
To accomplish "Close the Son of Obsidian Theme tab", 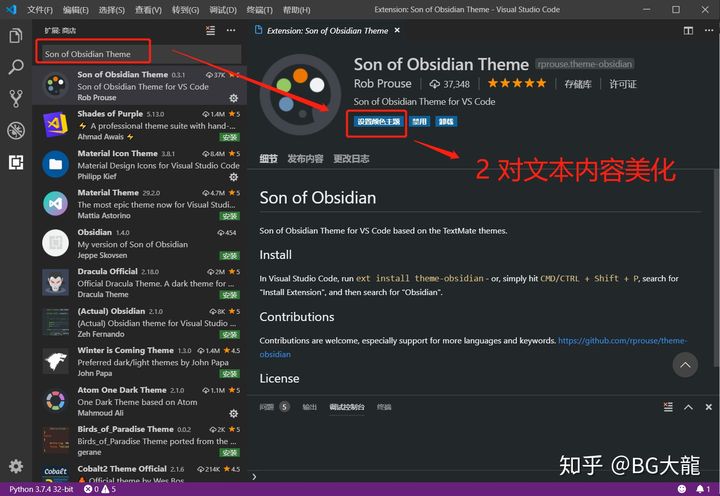I will 397,30.
